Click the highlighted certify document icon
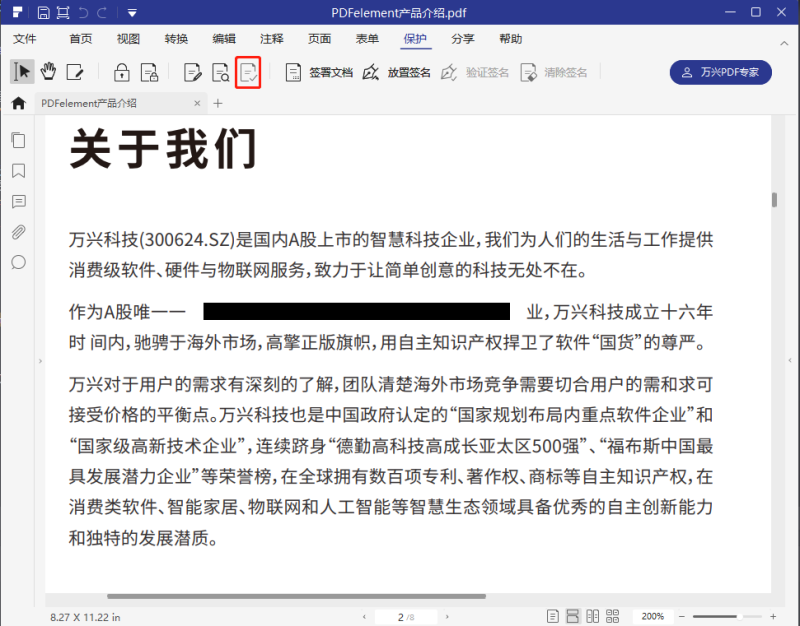The height and width of the screenshot is (626, 800). coord(247,71)
